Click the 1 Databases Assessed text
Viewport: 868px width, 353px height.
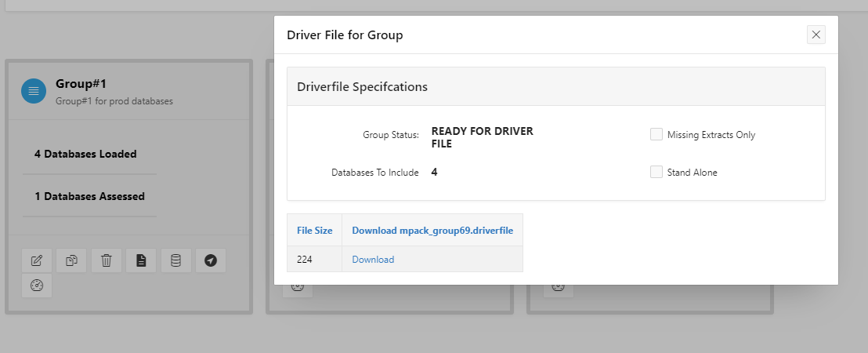89,196
